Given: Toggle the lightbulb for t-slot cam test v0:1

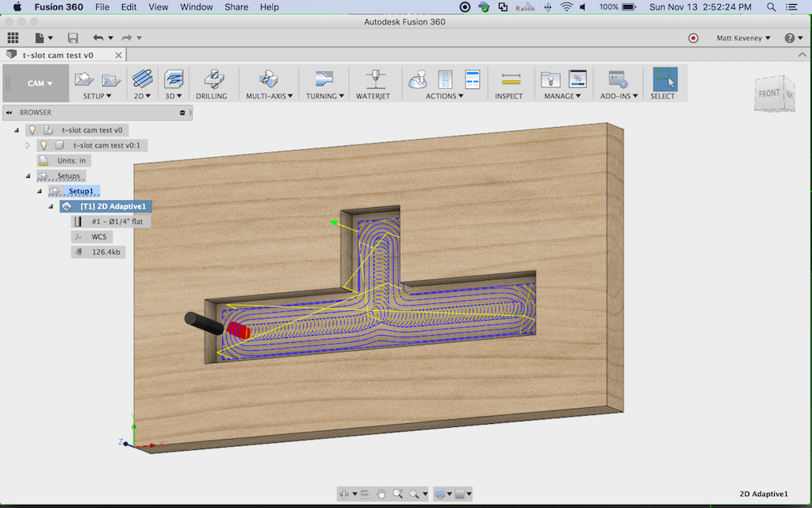Looking at the screenshot, I should [x=44, y=145].
